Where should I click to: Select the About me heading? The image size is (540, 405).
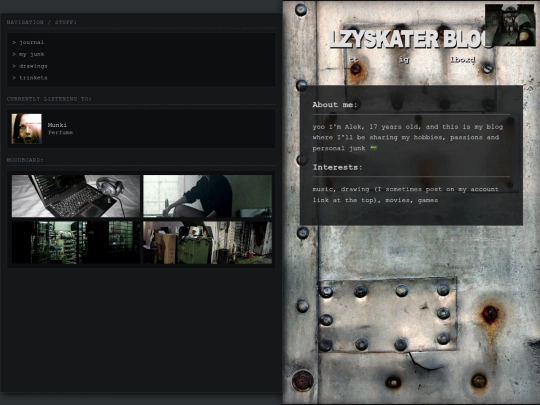335,105
